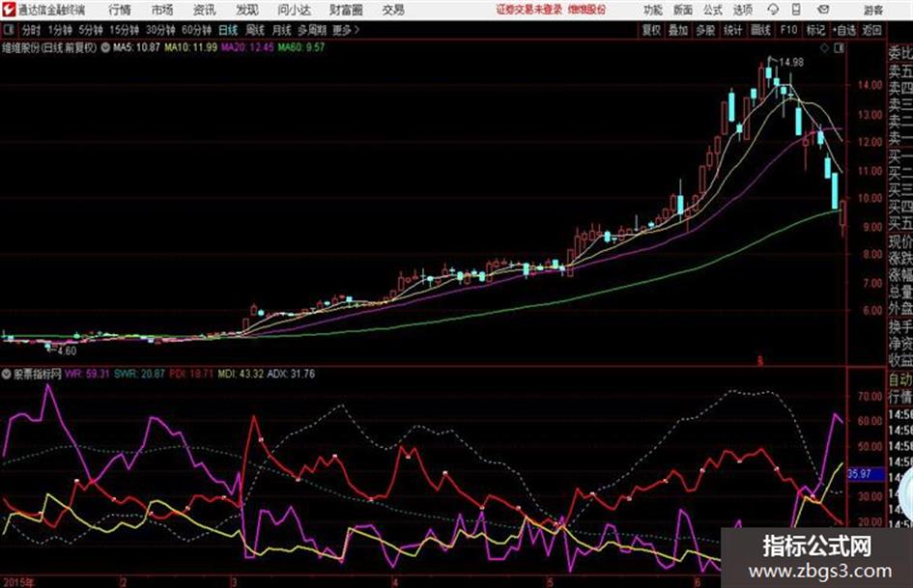Click the WR: 59.31 indicator value
This screenshot has width=913, height=588.
87,374
